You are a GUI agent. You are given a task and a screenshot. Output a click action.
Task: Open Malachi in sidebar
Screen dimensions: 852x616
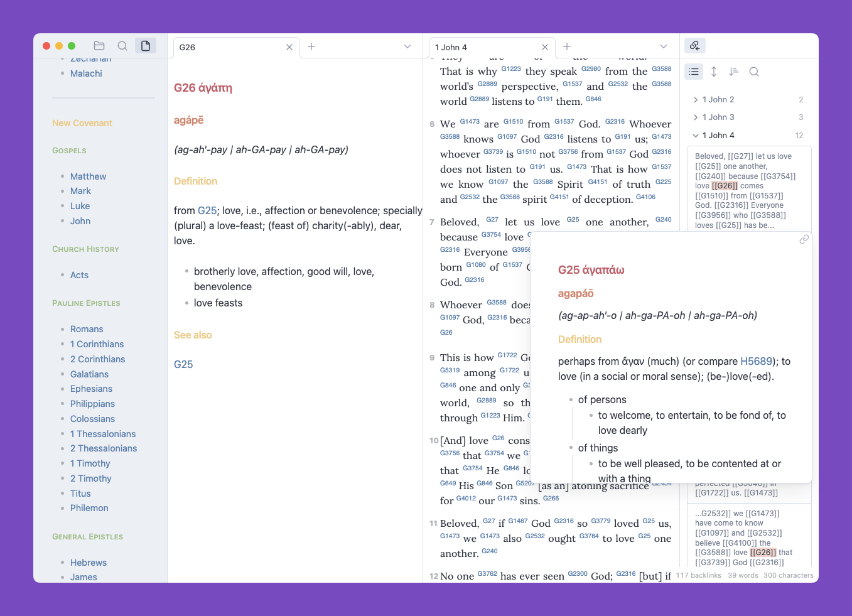(x=86, y=73)
